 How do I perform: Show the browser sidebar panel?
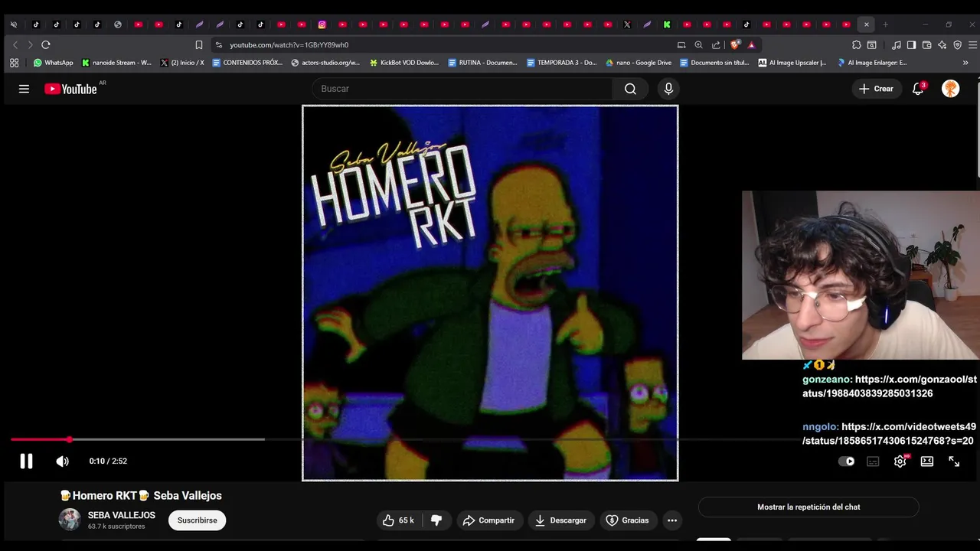(911, 45)
